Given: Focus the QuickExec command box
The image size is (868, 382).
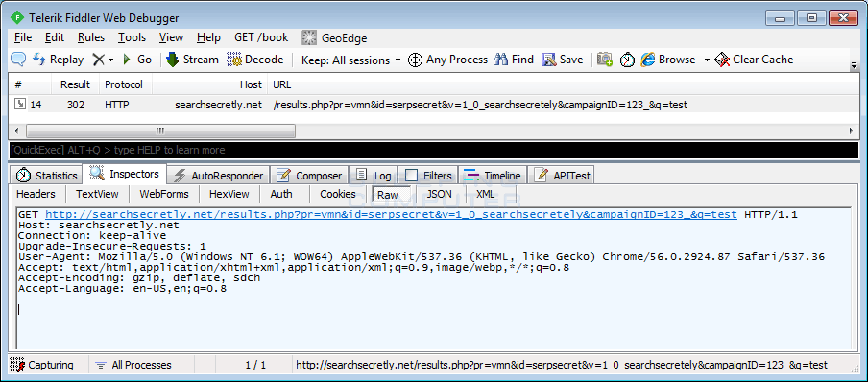Looking at the screenshot, I should pos(433,150).
